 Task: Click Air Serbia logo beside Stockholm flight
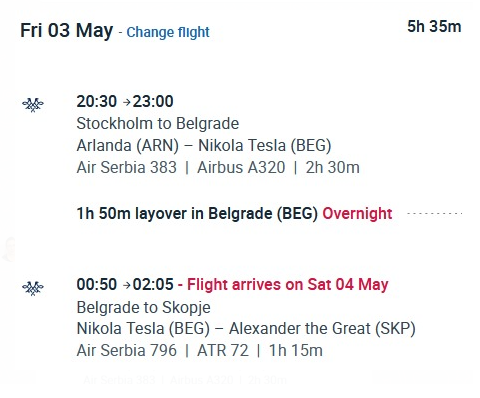point(33,105)
